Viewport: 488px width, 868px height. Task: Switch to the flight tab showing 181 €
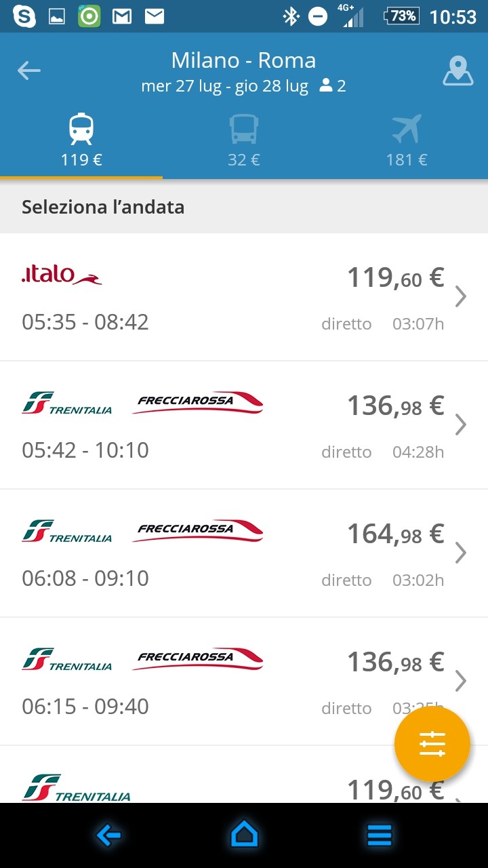[x=407, y=140]
